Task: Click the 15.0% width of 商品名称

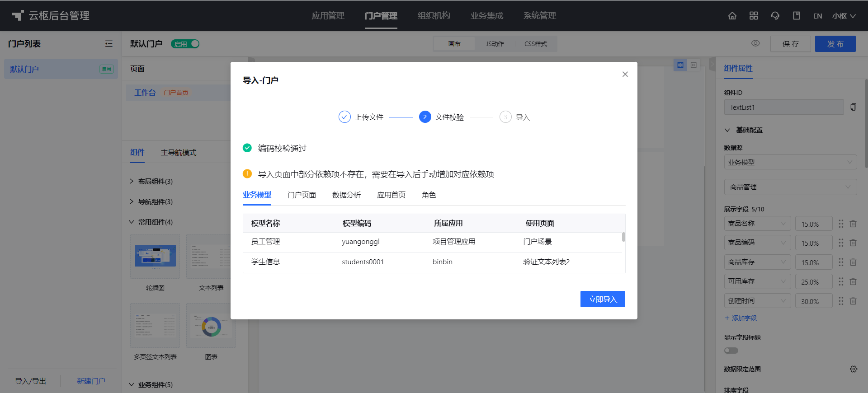Action: click(x=814, y=224)
